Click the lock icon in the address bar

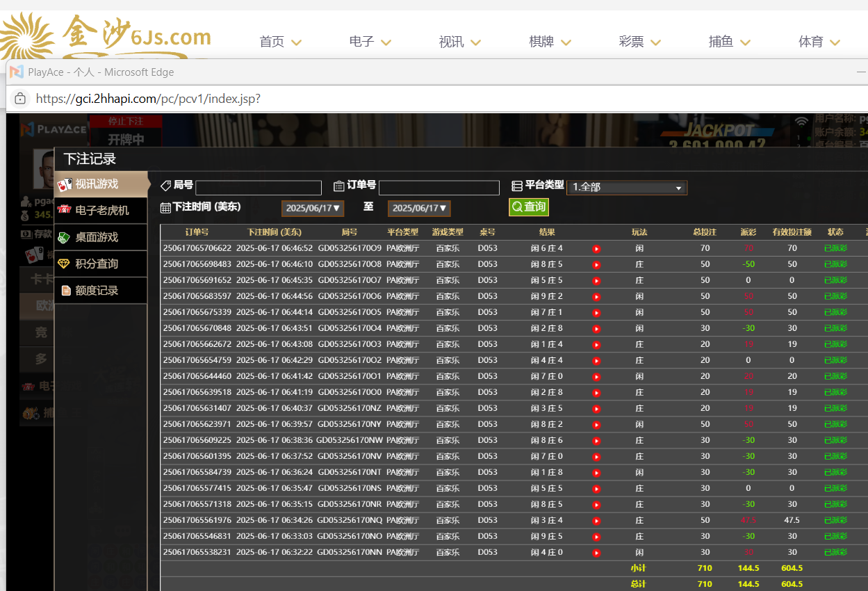[20, 99]
